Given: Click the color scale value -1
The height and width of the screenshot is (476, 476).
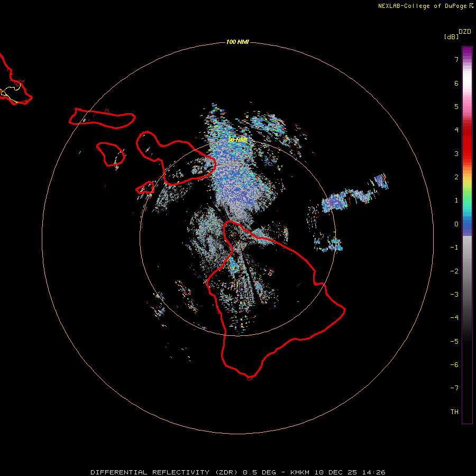Looking at the screenshot, I should point(454,248).
